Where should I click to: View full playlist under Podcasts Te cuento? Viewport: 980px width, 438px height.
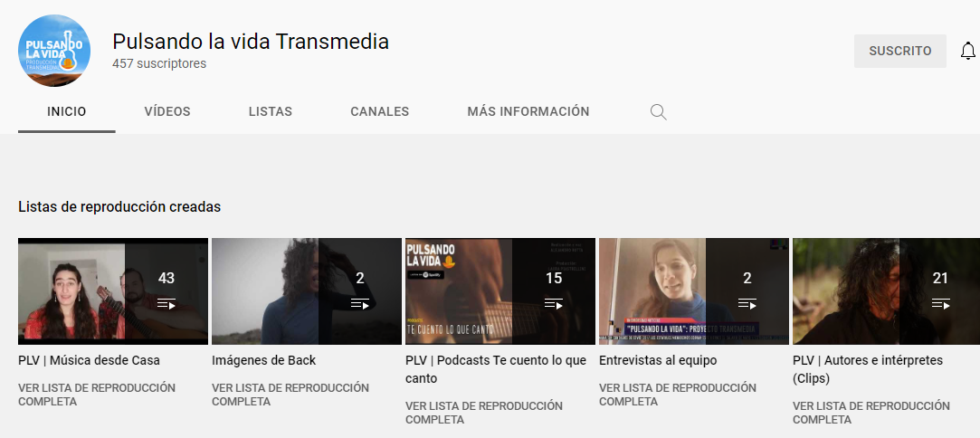(484, 413)
